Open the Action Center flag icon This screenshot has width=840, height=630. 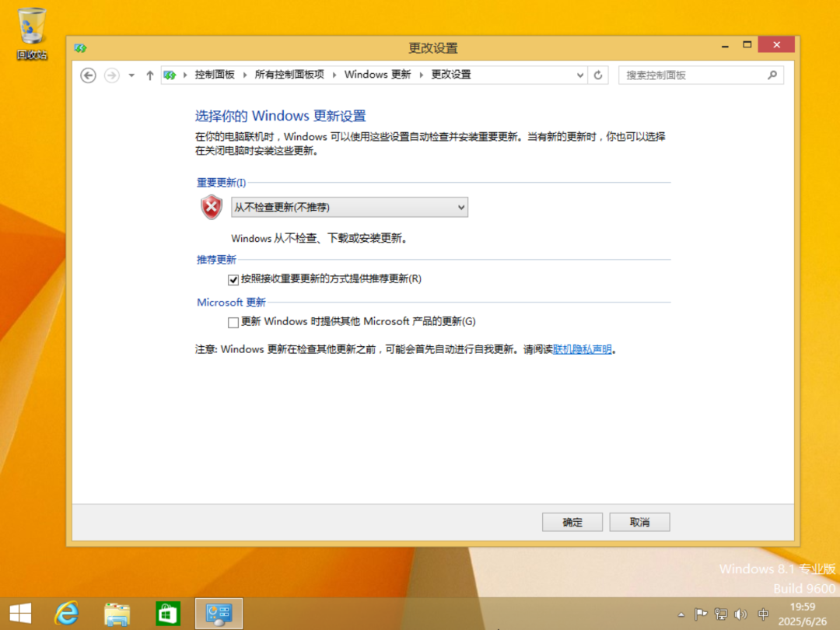click(701, 614)
